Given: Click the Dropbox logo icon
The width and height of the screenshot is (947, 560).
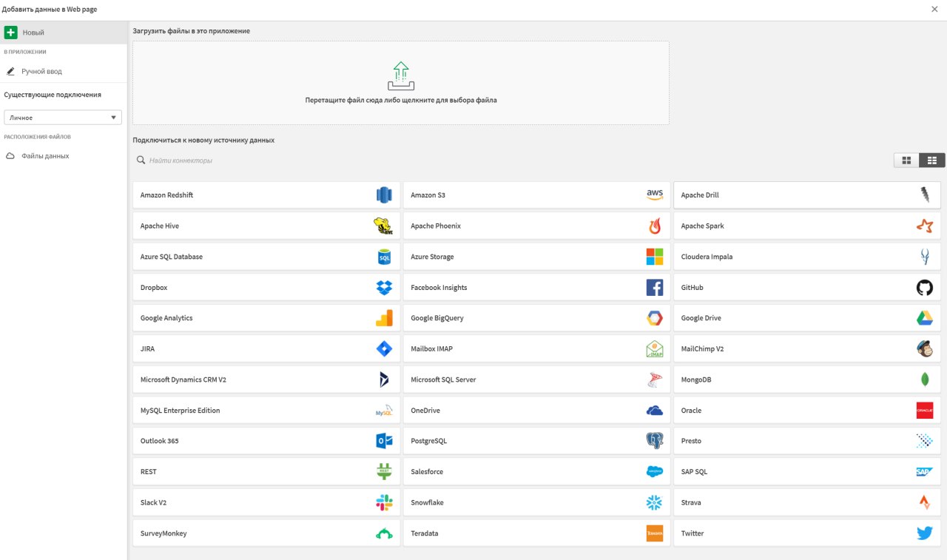Looking at the screenshot, I should coord(383,288).
